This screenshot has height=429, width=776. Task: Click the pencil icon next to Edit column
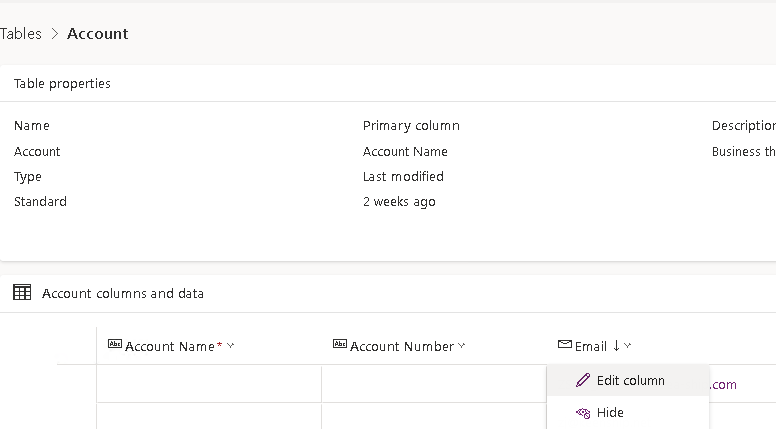[x=583, y=381]
